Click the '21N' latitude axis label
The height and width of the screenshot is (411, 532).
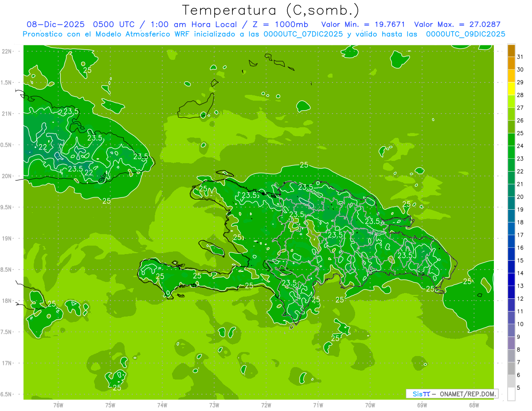tap(7, 114)
